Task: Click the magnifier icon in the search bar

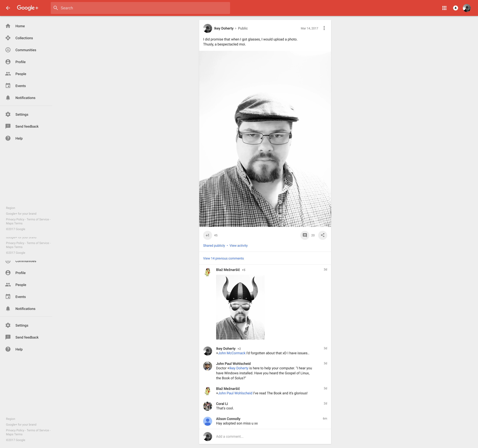Action: (x=56, y=8)
